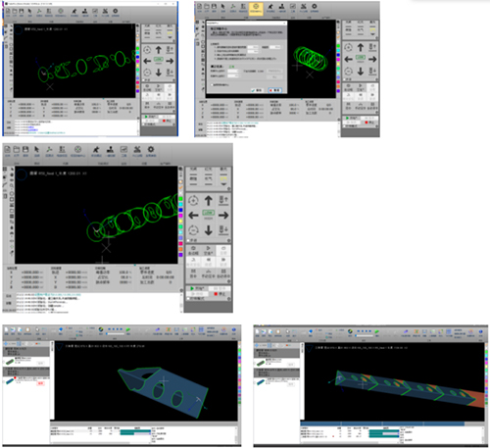Click the rotate clockwise jog icon in the dialog window

pos(348,47)
